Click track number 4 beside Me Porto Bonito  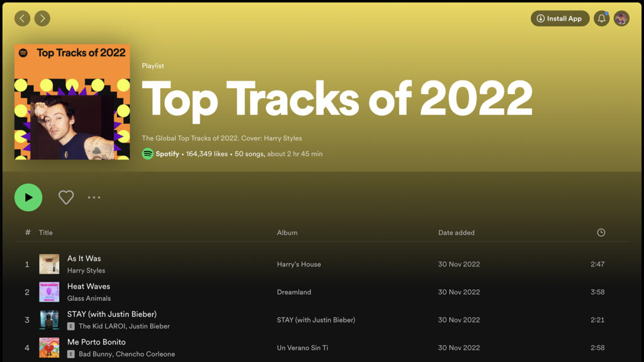(27, 348)
